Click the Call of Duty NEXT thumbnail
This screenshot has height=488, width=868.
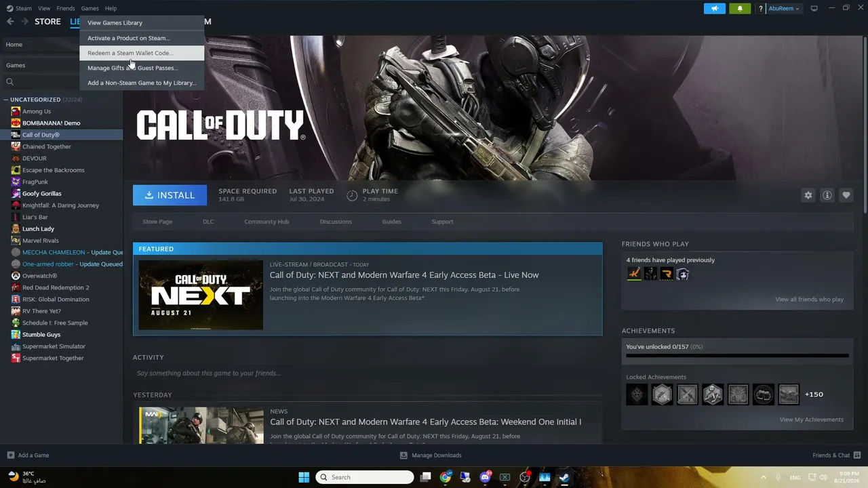coord(201,296)
